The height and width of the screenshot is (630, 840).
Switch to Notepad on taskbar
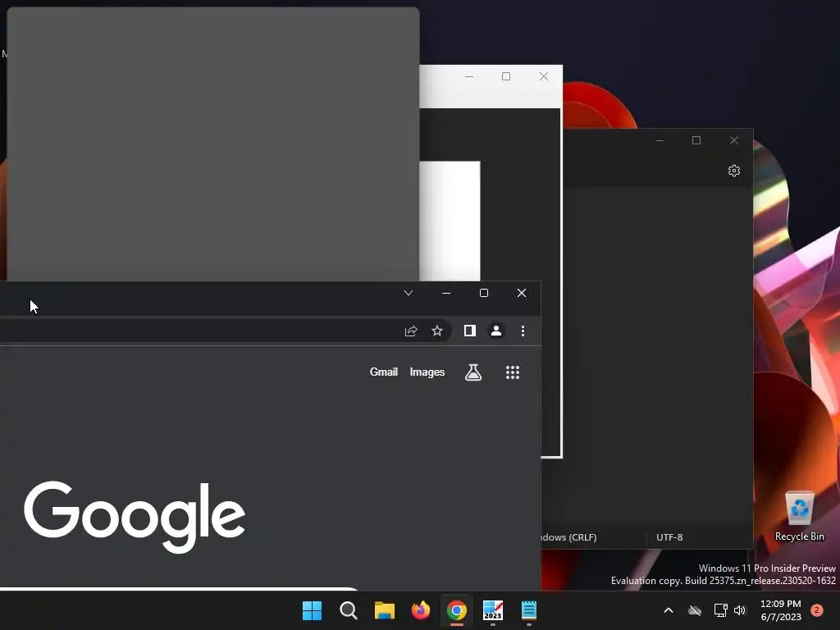coord(529,610)
